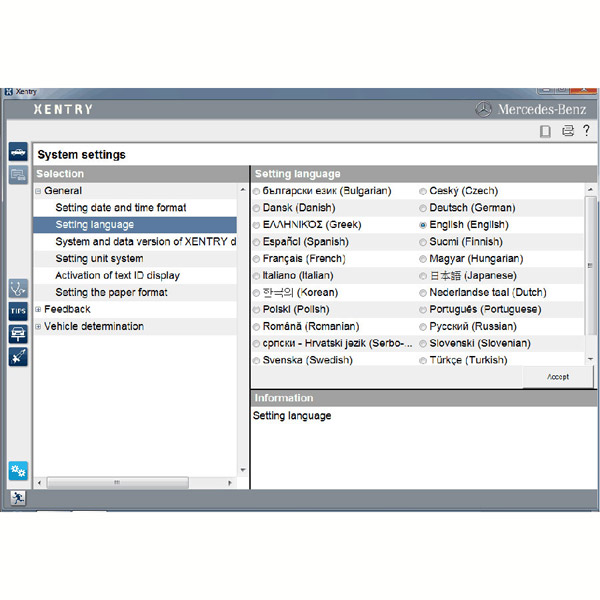Viewport: 600px width, 600px height.
Task: Collapse the General tree node
Action: click(38, 191)
